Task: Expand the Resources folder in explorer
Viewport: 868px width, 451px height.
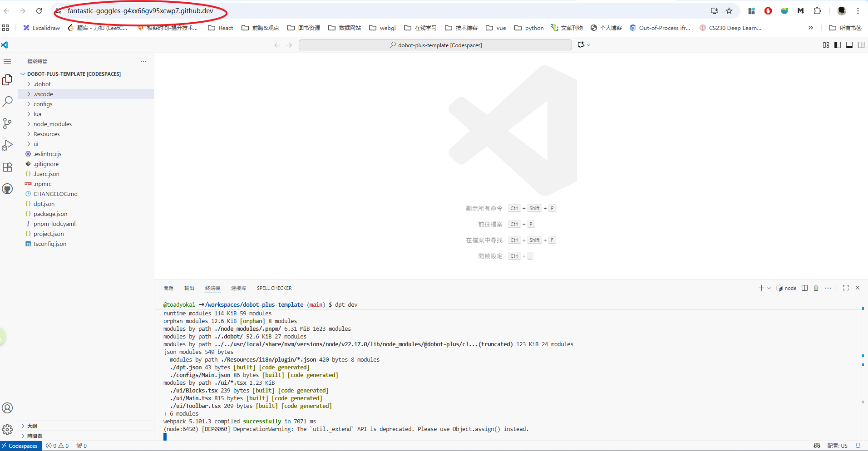Action: click(x=46, y=134)
